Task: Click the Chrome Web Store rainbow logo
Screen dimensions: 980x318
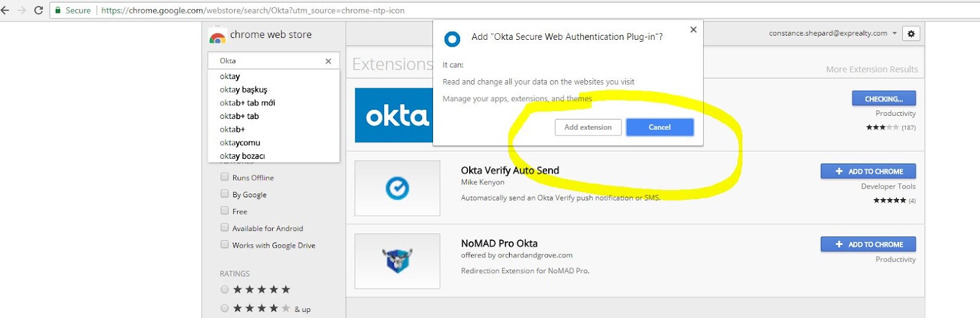Action: (x=217, y=37)
